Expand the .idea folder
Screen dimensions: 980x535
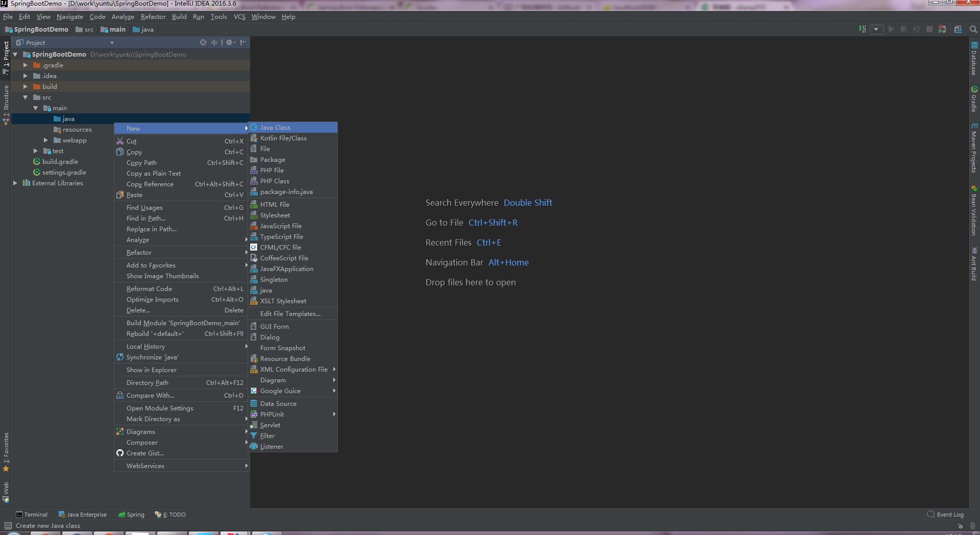25,76
